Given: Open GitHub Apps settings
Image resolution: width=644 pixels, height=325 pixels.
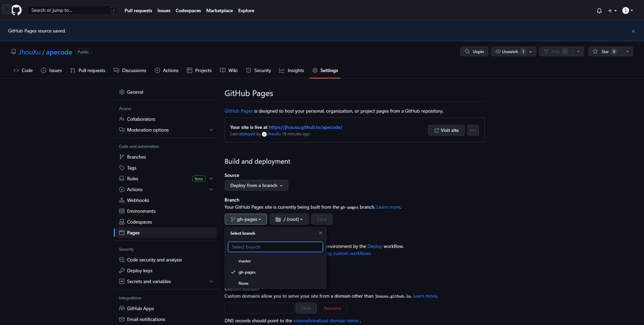Looking at the screenshot, I should 166,308.
